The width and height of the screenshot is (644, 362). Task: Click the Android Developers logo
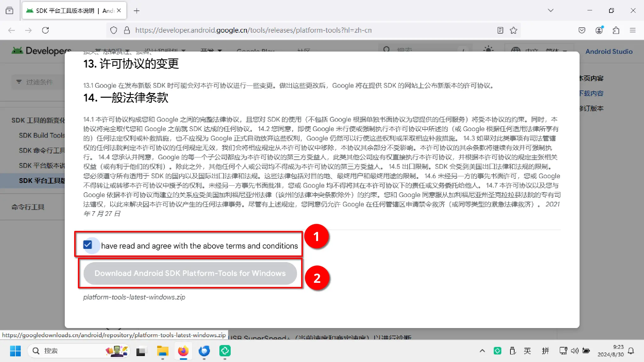coord(41,50)
